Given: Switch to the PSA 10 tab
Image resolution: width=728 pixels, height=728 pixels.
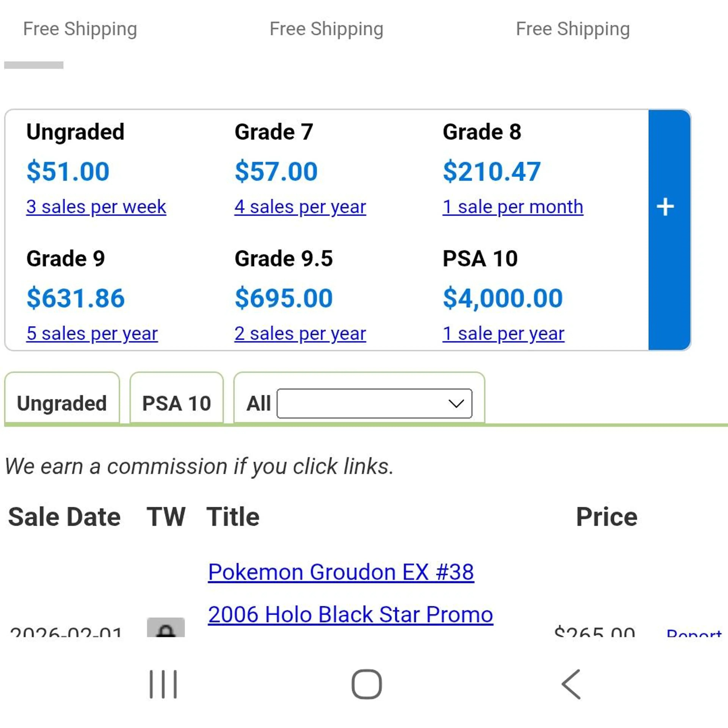Looking at the screenshot, I should click(176, 403).
